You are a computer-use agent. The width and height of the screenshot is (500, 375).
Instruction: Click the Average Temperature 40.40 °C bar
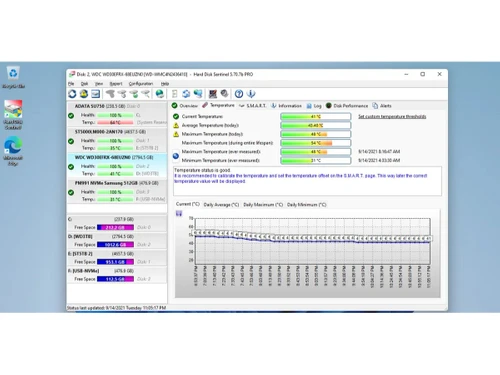[316, 125]
